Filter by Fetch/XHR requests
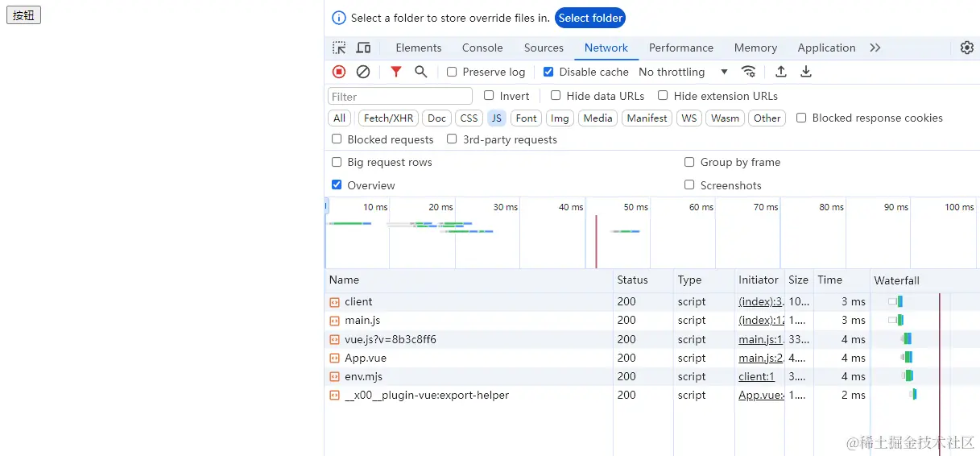Image resolution: width=980 pixels, height=456 pixels. click(x=388, y=118)
